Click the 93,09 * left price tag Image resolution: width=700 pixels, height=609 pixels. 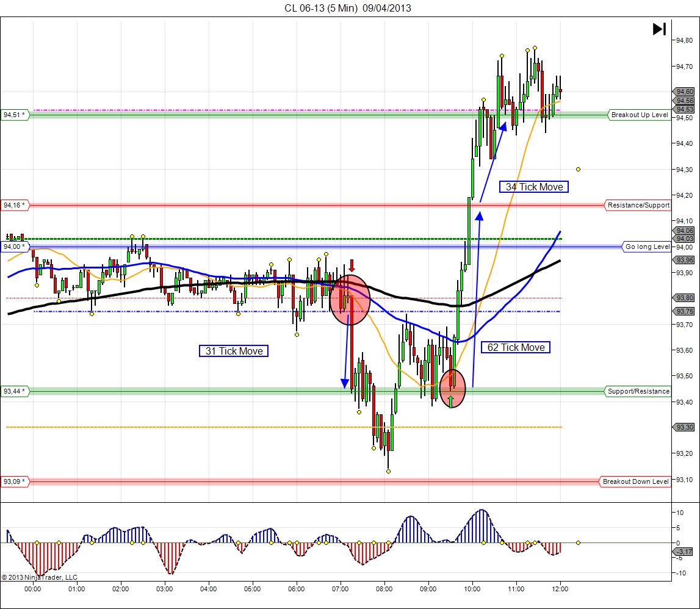click(x=15, y=481)
